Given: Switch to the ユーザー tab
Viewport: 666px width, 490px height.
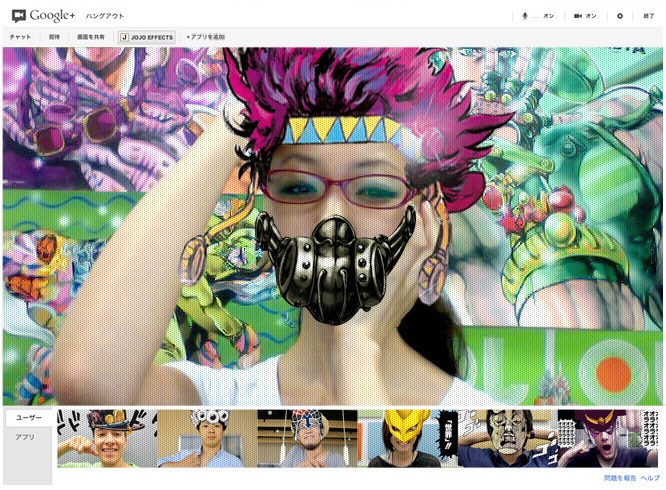Looking at the screenshot, I should tap(29, 418).
